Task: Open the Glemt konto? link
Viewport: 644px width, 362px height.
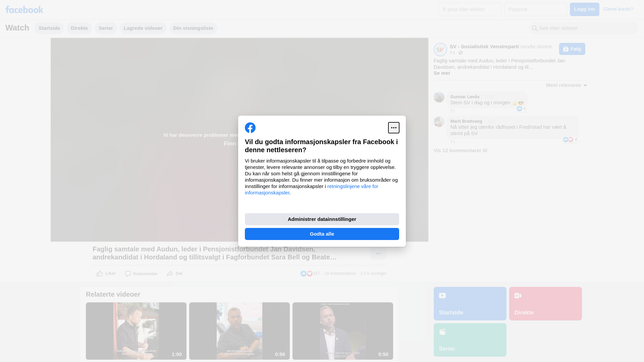Action: point(618,9)
